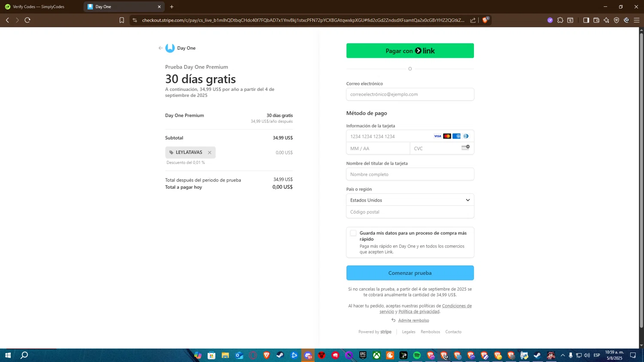Screen dimensions: 644x362
Task: Bookmark this page in the address bar
Action: 122,20
